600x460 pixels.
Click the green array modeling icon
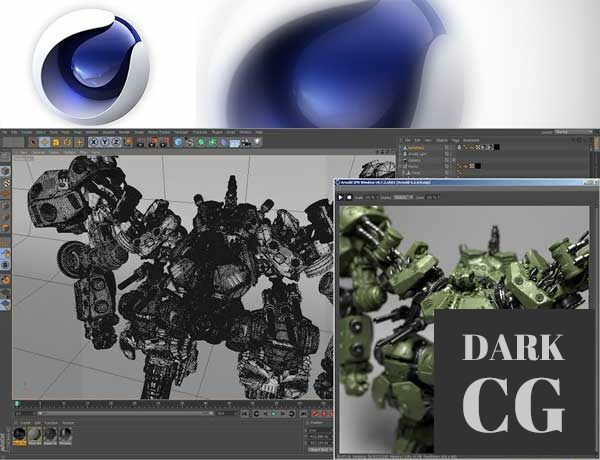click(x=212, y=143)
